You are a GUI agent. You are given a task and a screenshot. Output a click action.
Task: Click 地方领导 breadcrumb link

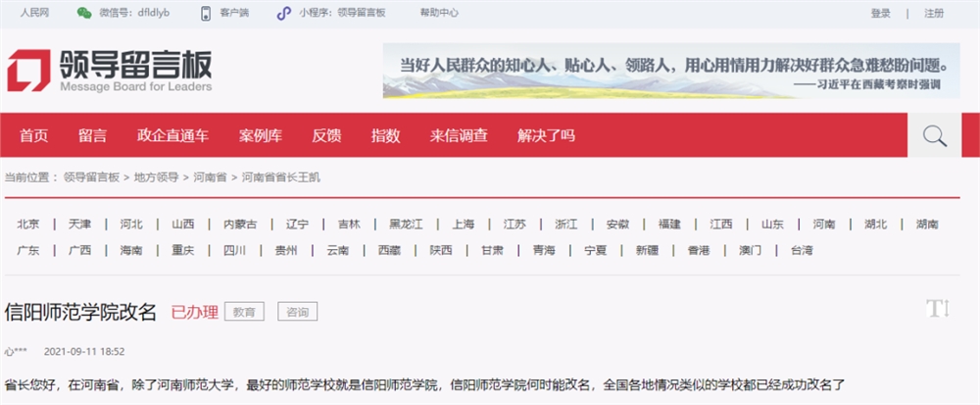tap(156, 177)
